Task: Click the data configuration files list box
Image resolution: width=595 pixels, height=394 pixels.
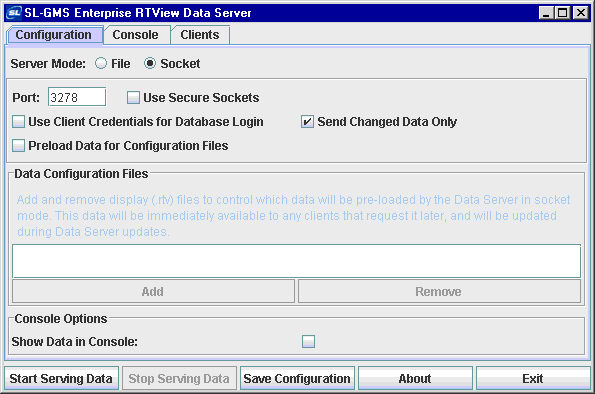Action: tap(296, 261)
